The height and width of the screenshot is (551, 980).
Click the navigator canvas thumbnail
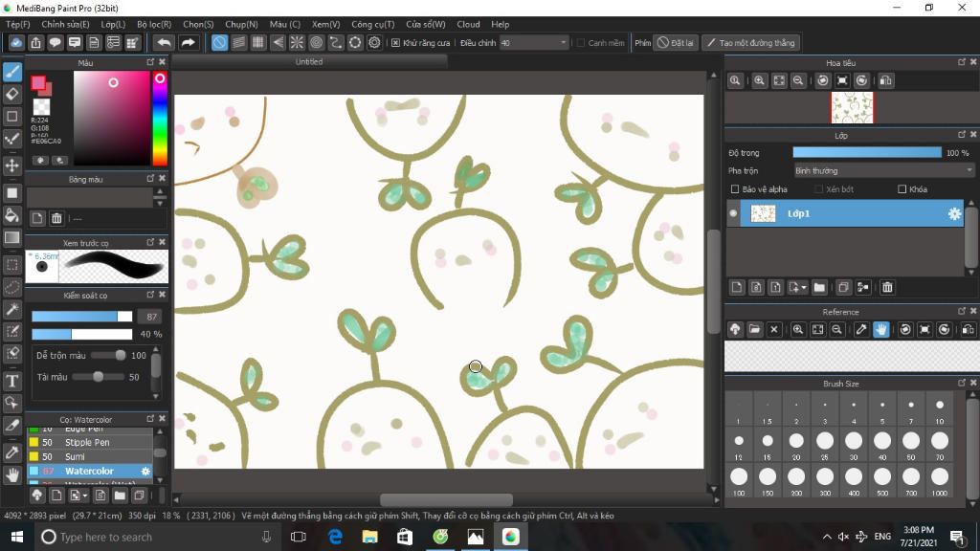click(852, 107)
